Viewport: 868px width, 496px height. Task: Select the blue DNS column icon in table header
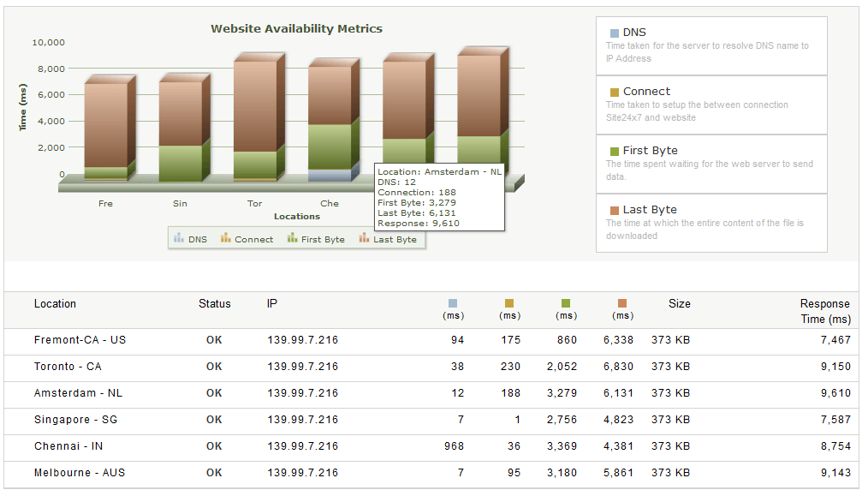point(451,304)
